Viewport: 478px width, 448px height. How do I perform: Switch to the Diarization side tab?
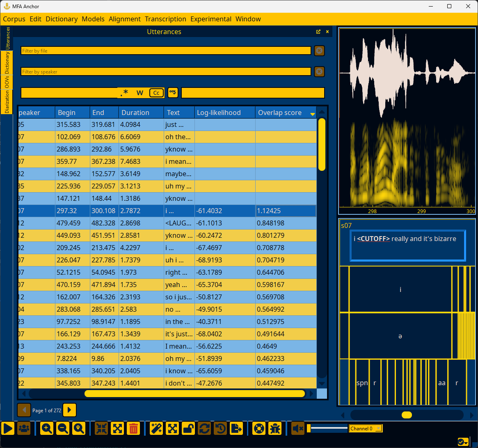[x=7, y=101]
